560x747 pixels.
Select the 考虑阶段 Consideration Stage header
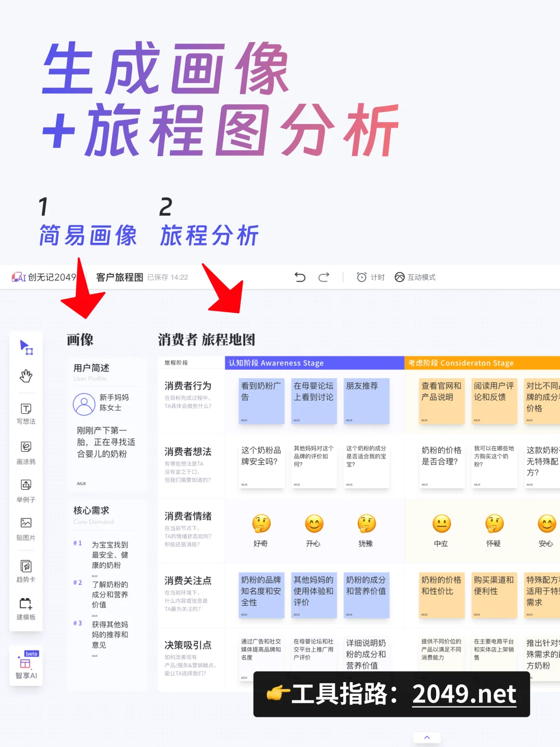[482, 363]
